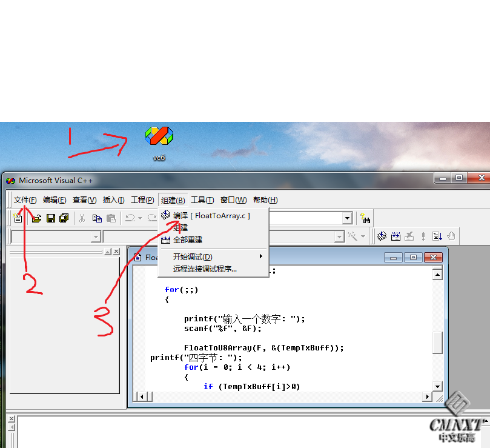This screenshot has width=490, height=448.
Task: Select 编译 [ FloatToArray.c ] menu entry
Action: pos(213,216)
